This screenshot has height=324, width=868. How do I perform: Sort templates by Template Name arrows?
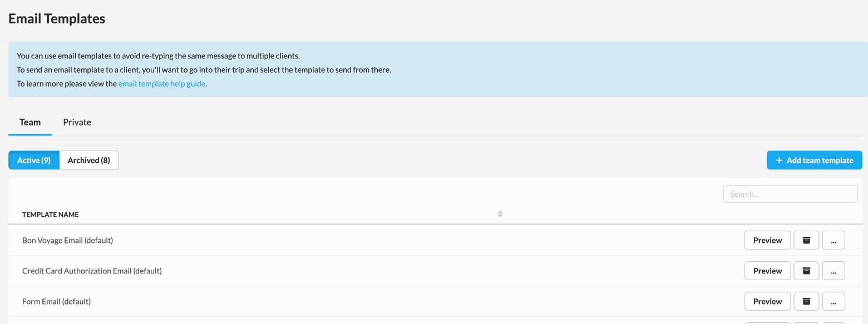500,215
